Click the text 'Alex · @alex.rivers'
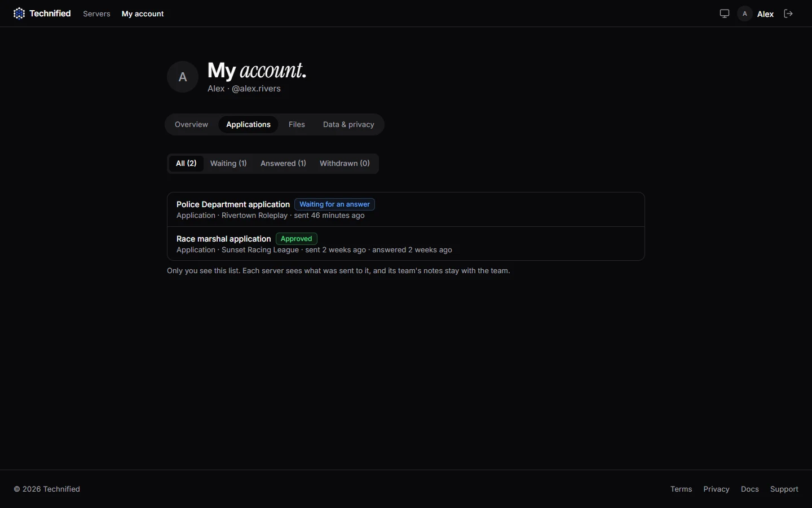Screen dimensions: 812x508 244,89
